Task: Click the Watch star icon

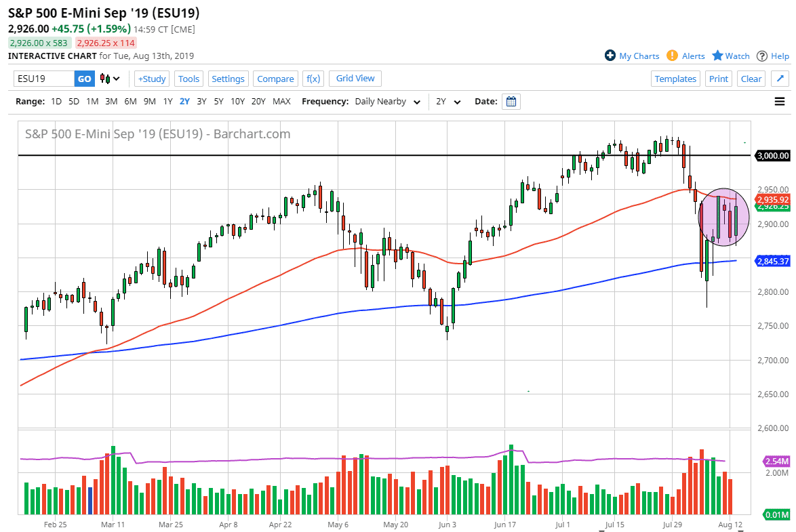Action: pos(717,56)
